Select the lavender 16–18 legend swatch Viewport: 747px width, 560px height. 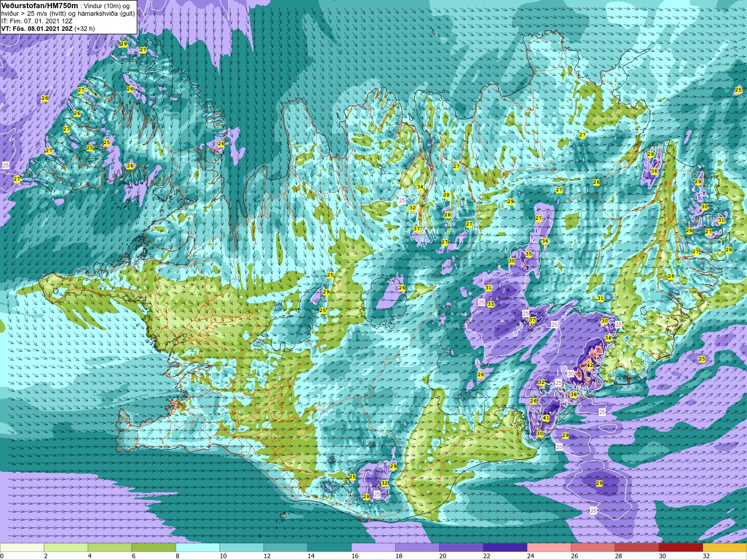point(373,548)
